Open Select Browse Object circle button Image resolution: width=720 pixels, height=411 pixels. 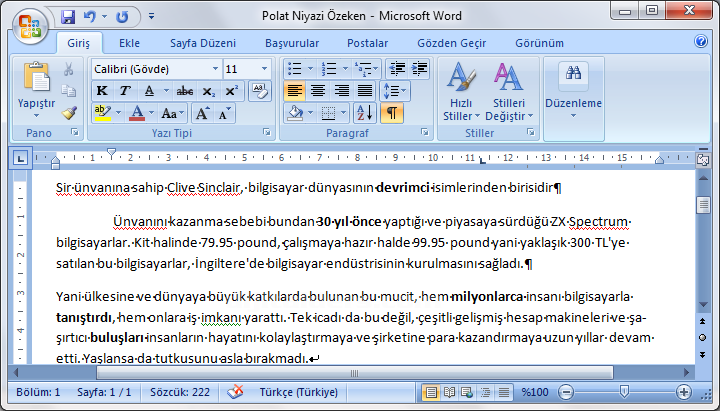point(702,338)
